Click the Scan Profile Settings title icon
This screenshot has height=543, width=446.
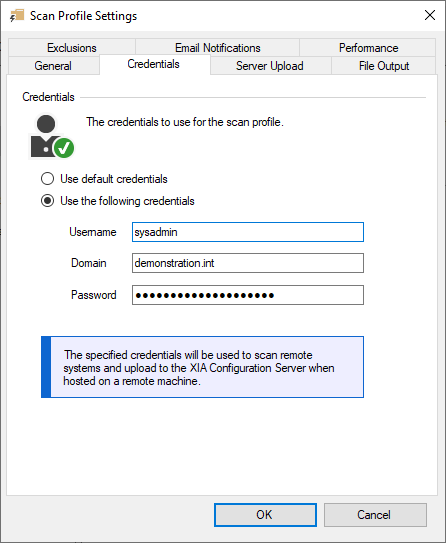click(x=17, y=16)
